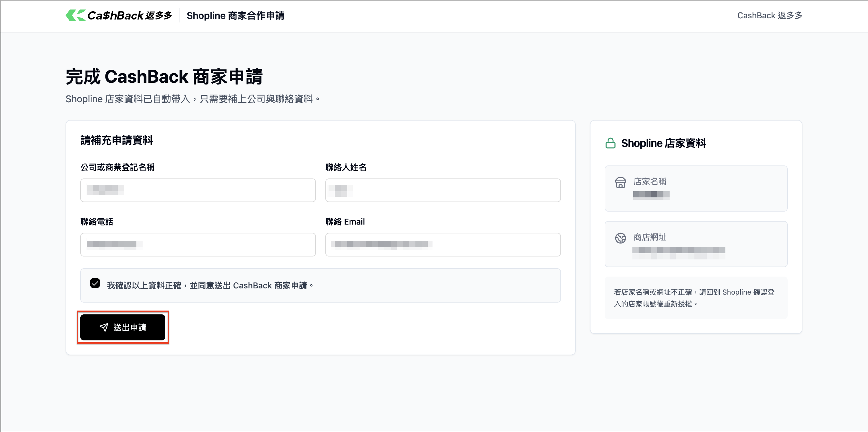
Task: Click the CashBack green arrow logo
Action: click(76, 15)
